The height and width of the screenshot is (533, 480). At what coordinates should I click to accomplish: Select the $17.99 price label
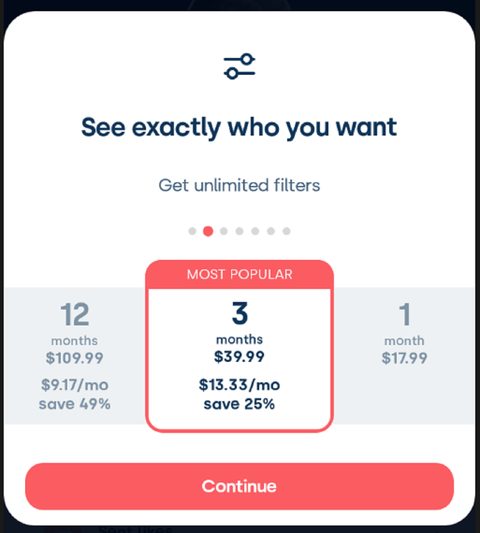(x=404, y=358)
